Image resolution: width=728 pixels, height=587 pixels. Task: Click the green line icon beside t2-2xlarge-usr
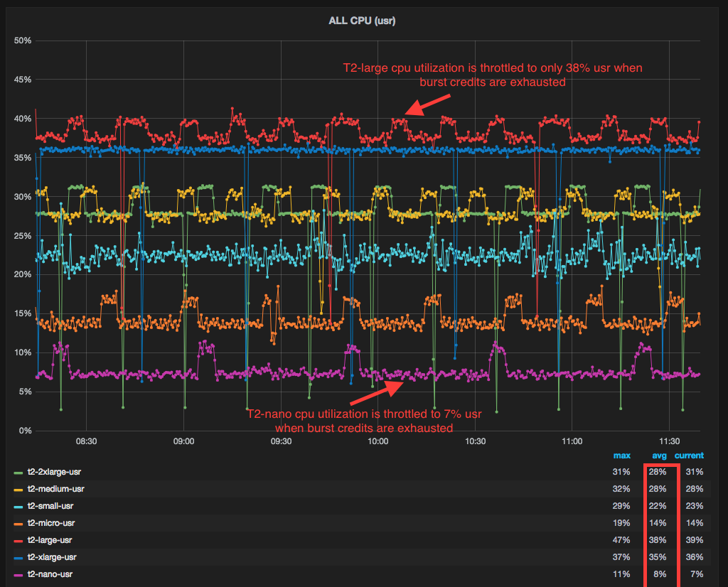click(17, 471)
